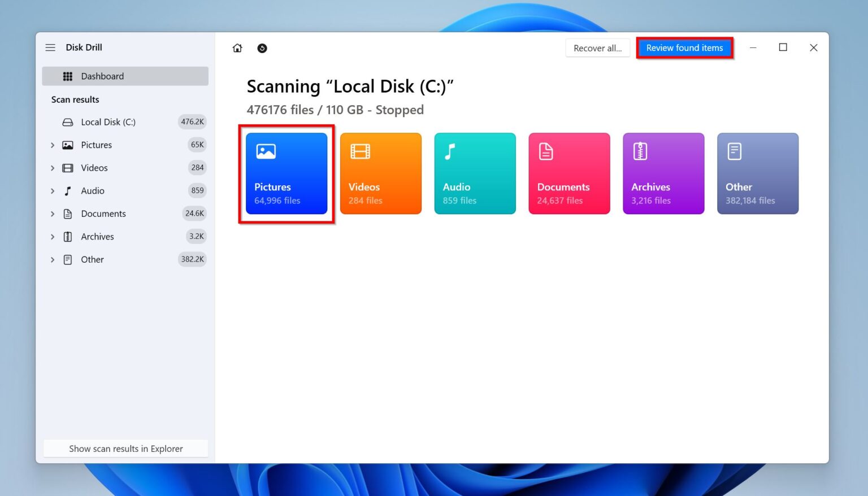Click the home icon in the toolbar
This screenshot has width=868, height=496.
tap(237, 48)
